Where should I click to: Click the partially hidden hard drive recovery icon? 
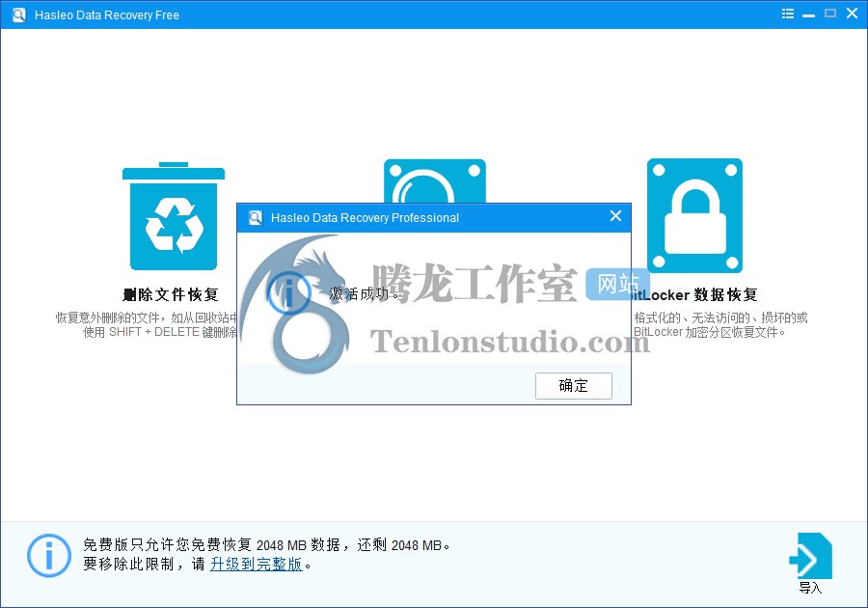tap(435, 181)
